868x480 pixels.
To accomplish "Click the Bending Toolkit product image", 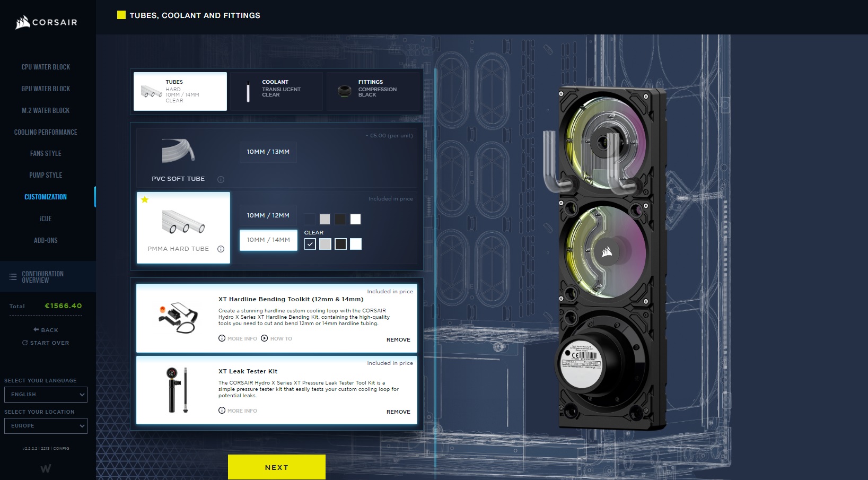I will pyautogui.click(x=179, y=318).
